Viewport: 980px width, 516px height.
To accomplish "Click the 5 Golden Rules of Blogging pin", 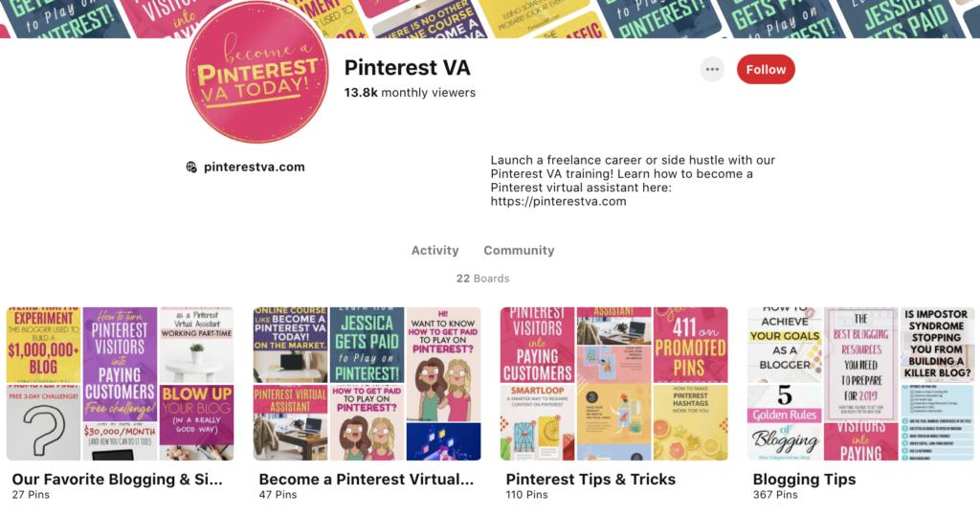I will click(x=785, y=423).
